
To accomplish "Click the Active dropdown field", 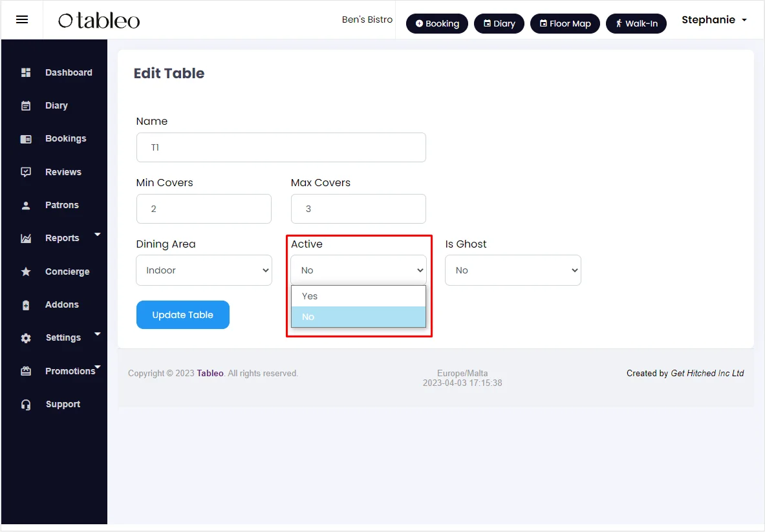I will pos(359,270).
